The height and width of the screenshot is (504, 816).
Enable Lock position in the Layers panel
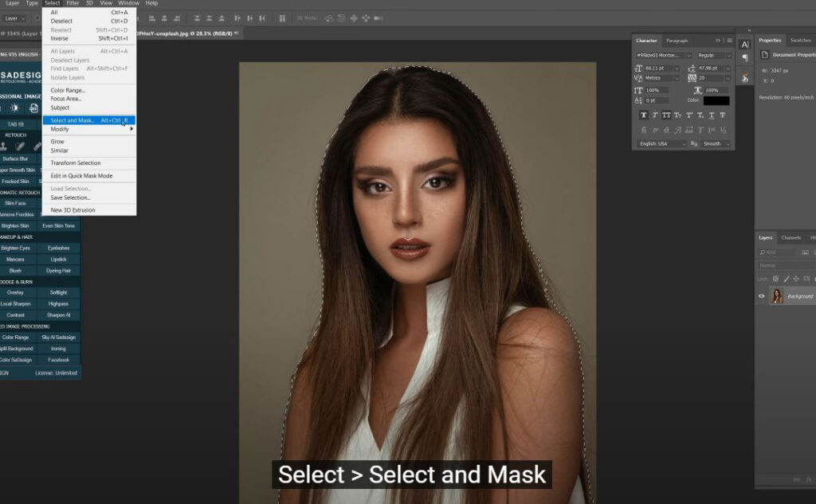796,279
